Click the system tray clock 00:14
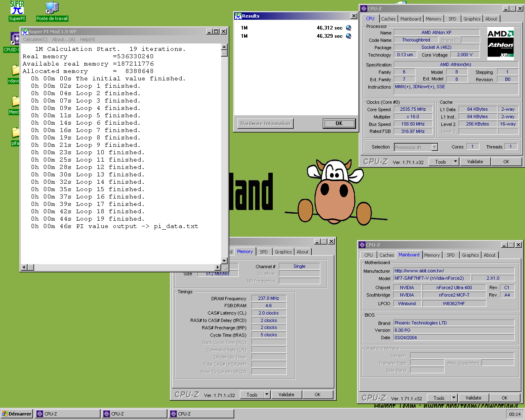The height and width of the screenshot is (420, 525). [x=515, y=414]
